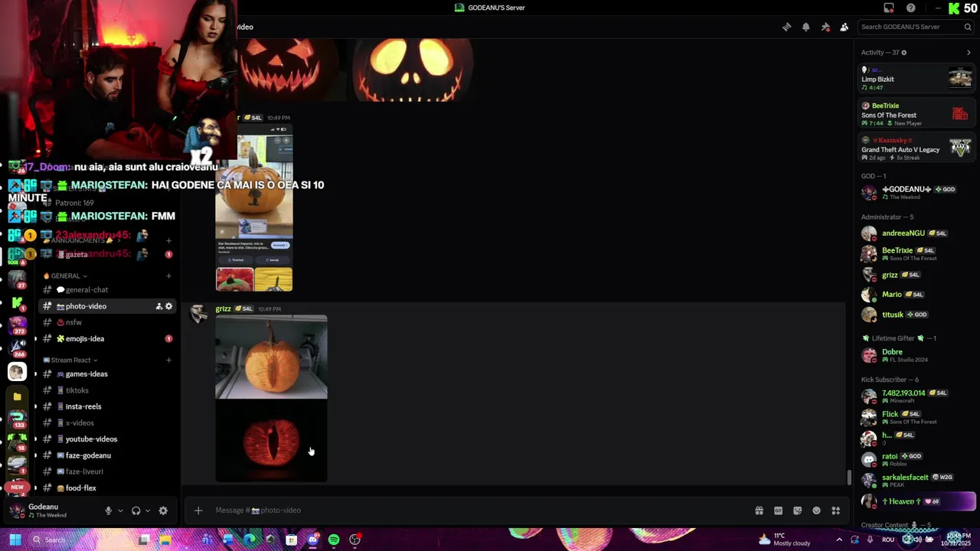Open the food-flex channel
The width and height of the screenshot is (980, 551).
pyautogui.click(x=107, y=488)
